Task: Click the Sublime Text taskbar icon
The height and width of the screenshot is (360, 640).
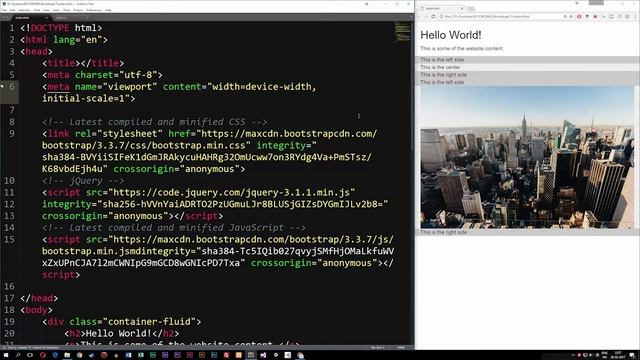Action: [x=251, y=355]
